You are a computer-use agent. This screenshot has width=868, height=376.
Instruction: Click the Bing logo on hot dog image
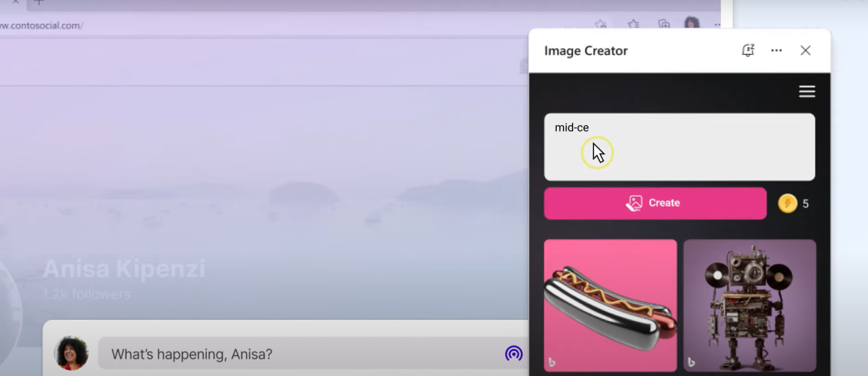click(x=552, y=362)
